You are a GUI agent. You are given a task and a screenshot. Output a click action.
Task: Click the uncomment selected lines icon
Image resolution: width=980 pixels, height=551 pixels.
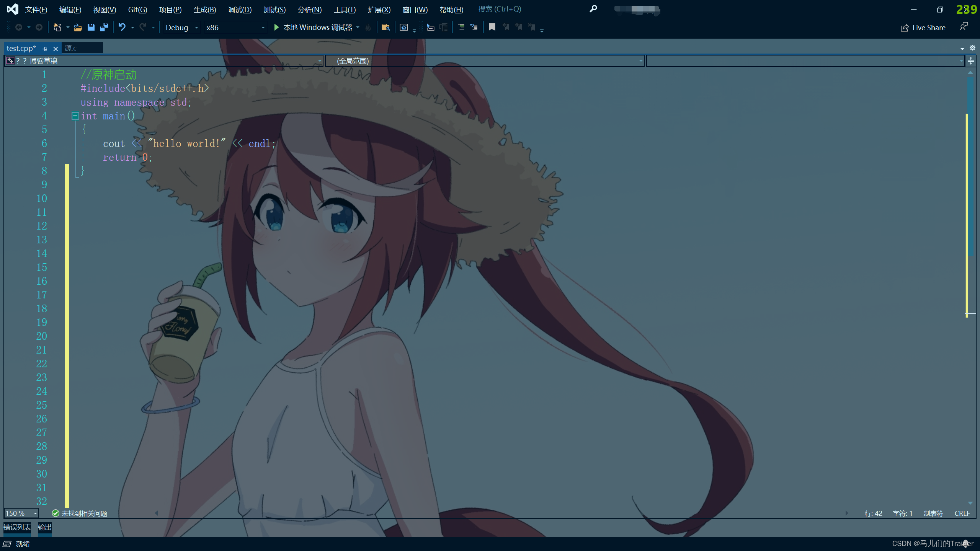(474, 27)
